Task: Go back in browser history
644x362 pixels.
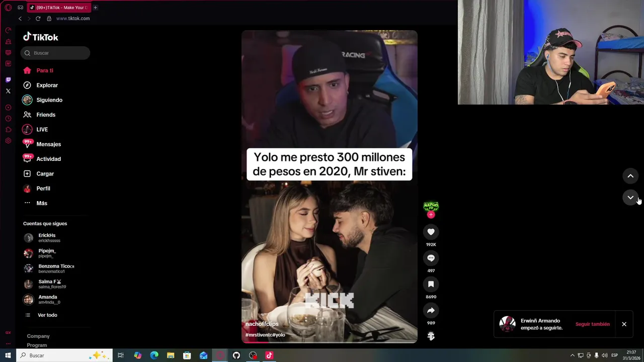Action: tap(20, 19)
